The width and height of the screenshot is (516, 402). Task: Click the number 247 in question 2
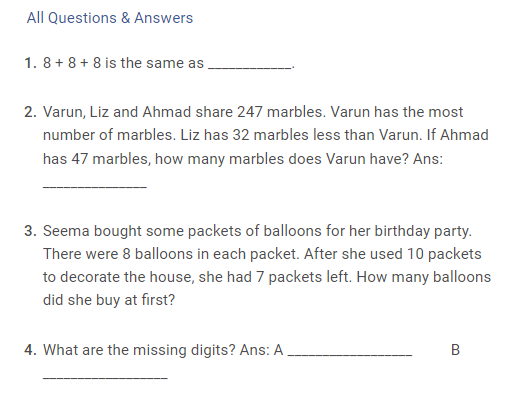point(250,112)
